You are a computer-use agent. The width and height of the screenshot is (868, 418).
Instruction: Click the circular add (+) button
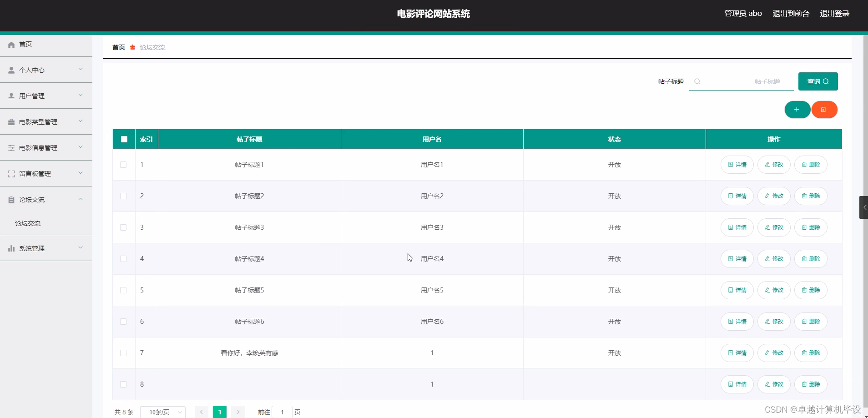tap(797, 110)
